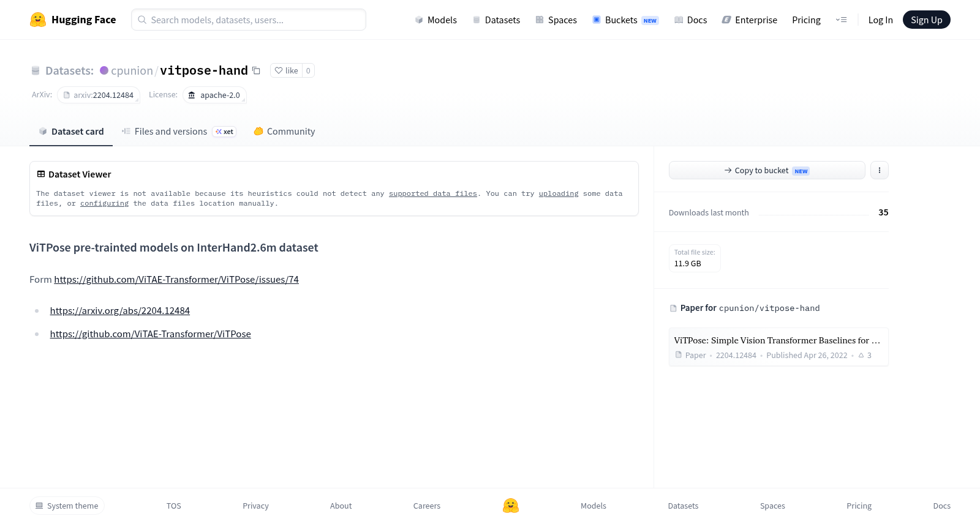Open the Datasets page from top navigation
Image resolution: width=980 pixels, height=527 pixels.
pyautogui.click(x=496, y=20)
